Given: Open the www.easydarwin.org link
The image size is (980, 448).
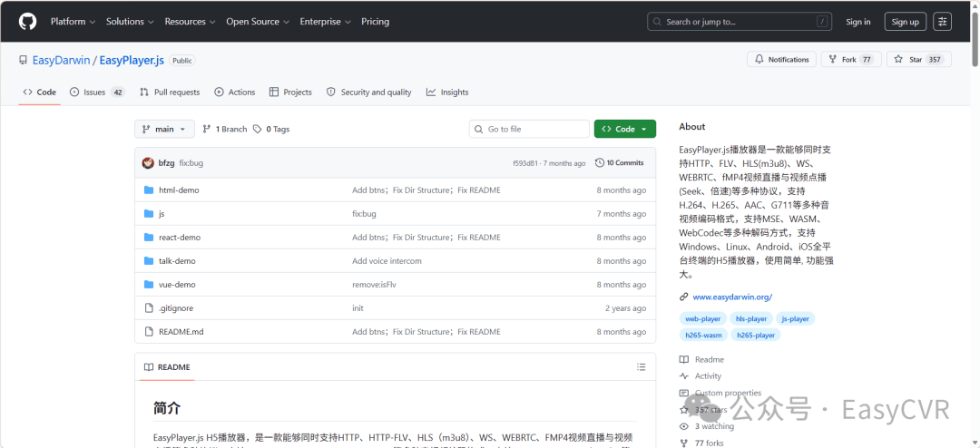Looking at the screenshot, I should pos(732,297).
